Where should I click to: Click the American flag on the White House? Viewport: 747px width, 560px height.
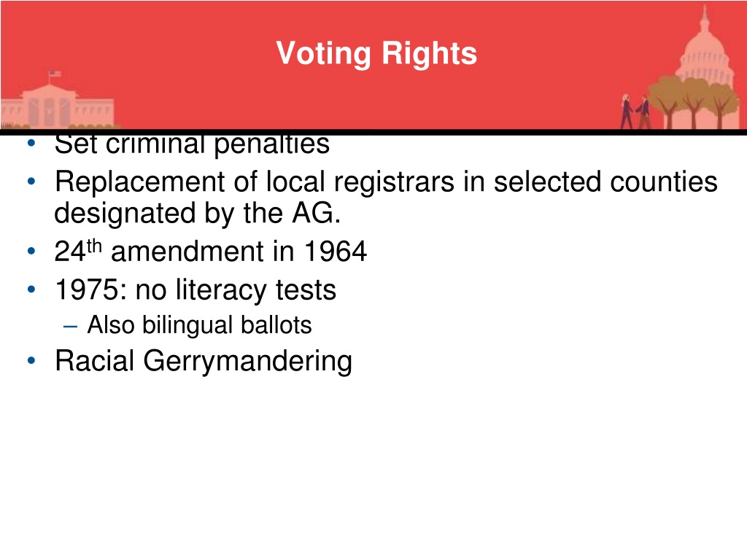(55, 74)
